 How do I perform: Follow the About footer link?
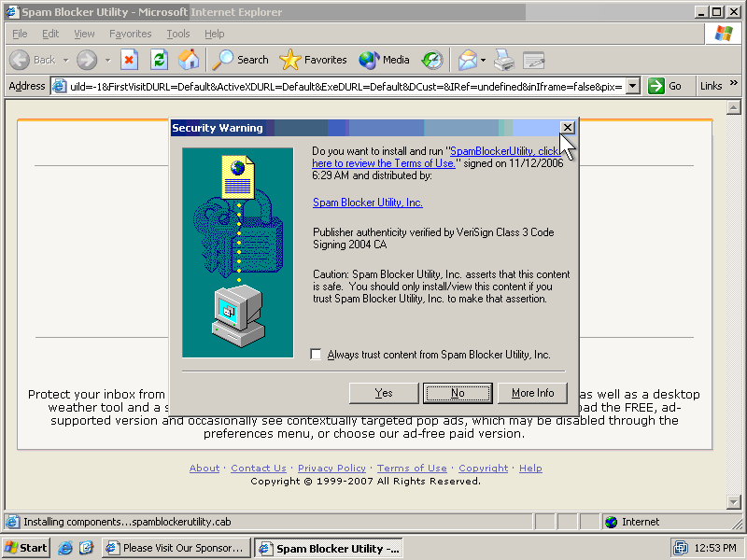[204, 469]
